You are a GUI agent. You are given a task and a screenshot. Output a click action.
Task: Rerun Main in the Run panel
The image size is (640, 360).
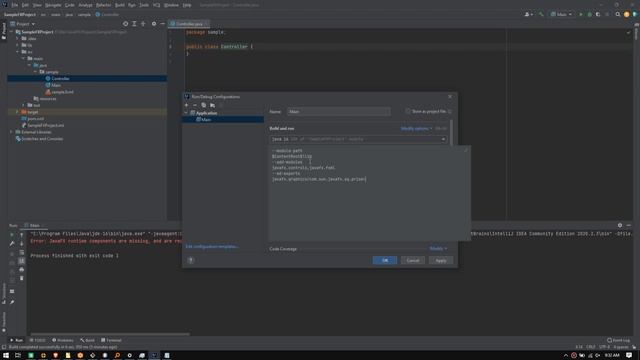coord(12,235)
